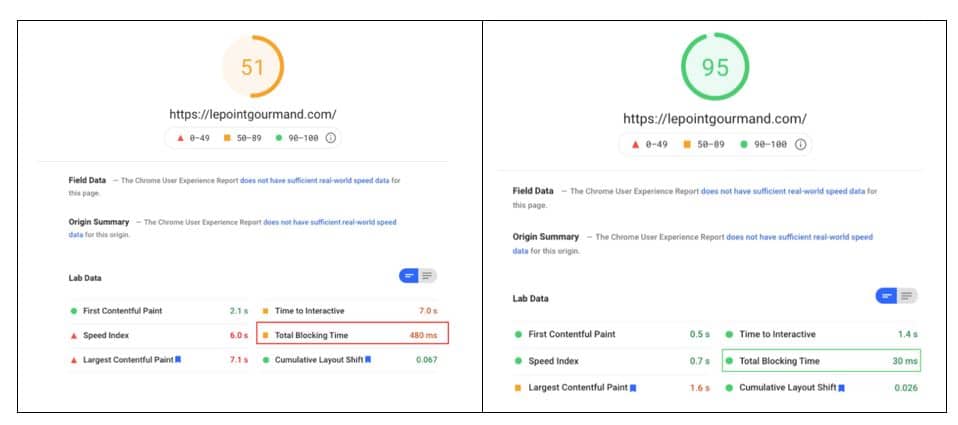958x425 pixels.
Task: Click the info icon in the 51-score legend
Action: click(332, 138)
